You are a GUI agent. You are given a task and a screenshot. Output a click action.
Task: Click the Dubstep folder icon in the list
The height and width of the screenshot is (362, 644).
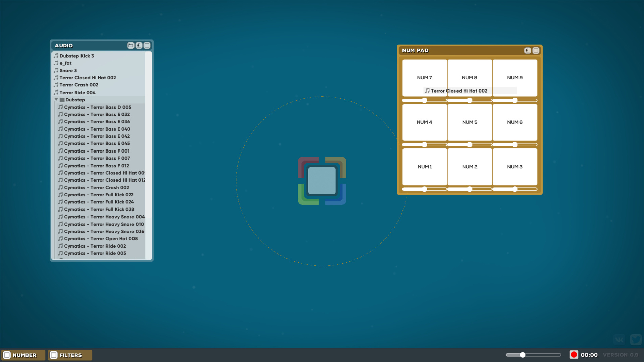point(62,100)
